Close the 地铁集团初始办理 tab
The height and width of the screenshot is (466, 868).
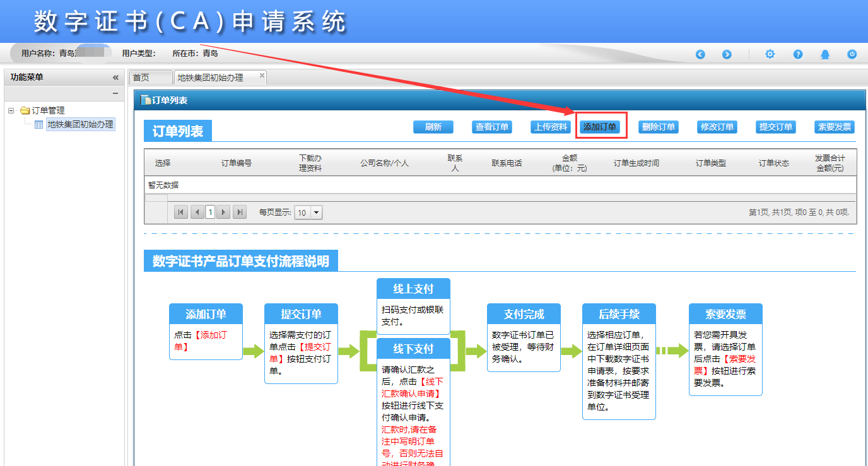point(262,76)
